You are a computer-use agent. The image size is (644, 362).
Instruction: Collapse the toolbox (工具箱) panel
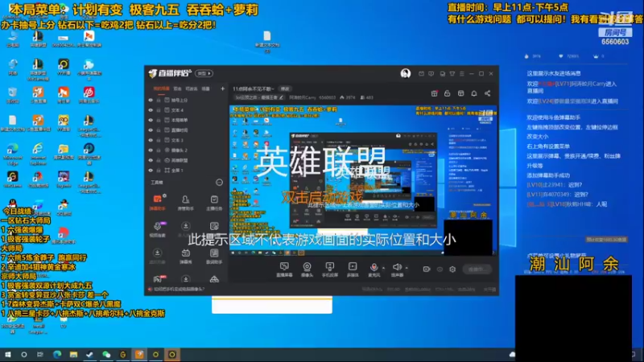219,183
